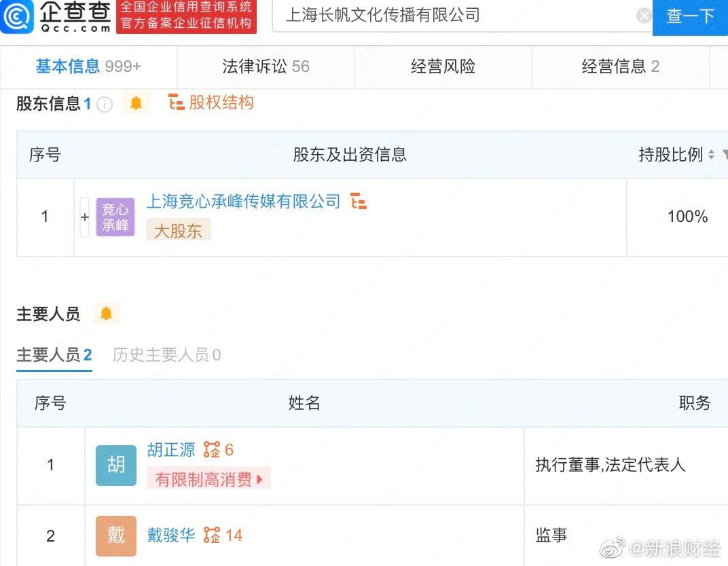
Task: Focus the company name search field
Action: [x=455, y=16]
